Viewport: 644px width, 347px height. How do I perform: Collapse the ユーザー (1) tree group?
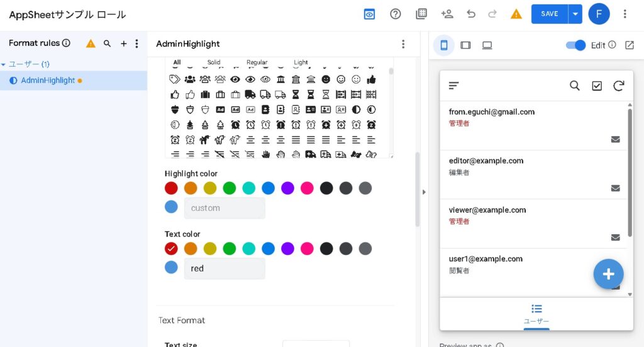pos(4,64)
